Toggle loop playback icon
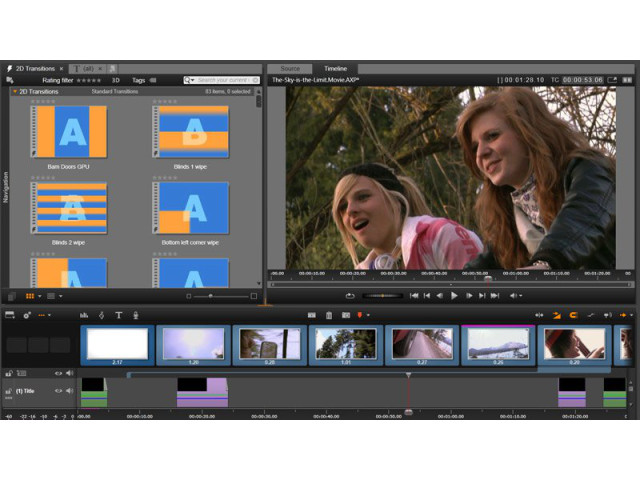Image resolution: width=640 pixels, height=480 pixels. 350,296
